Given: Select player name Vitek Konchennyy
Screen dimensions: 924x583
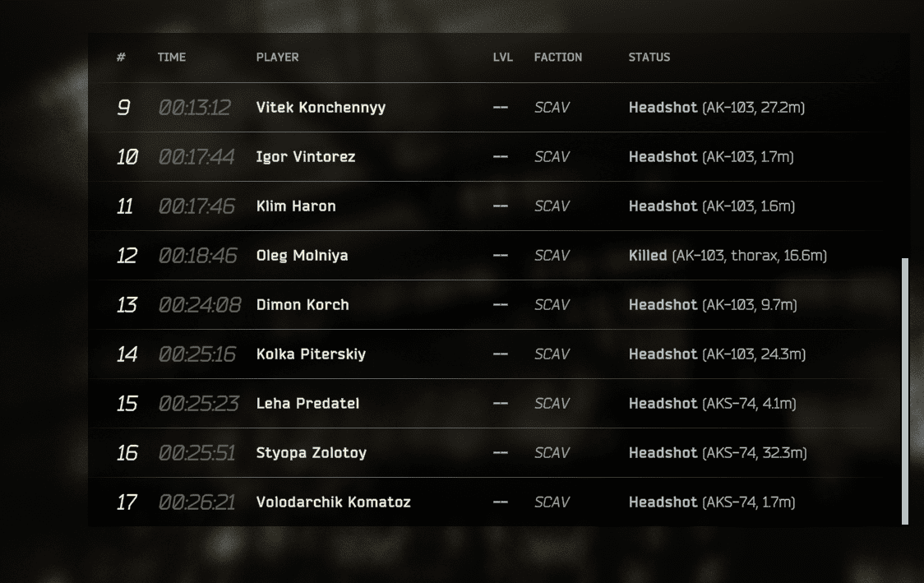Looking at the screenshot, I should [x=321, y=107].
